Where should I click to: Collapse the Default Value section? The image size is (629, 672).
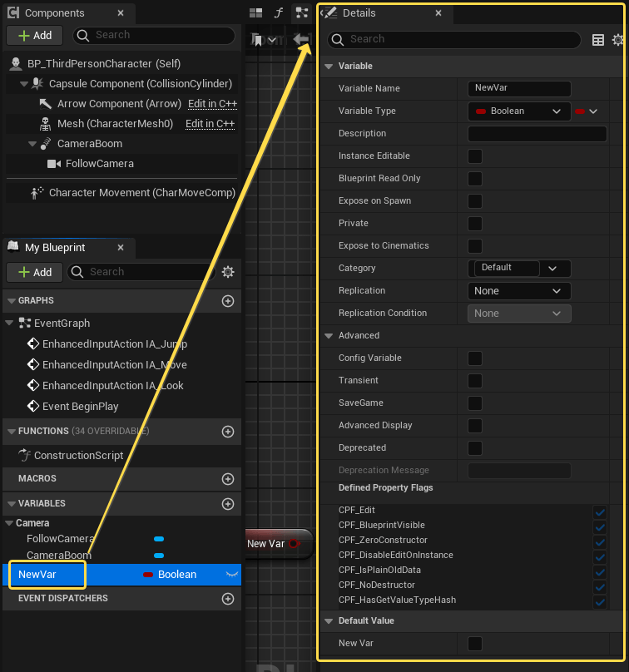[329, 621]
